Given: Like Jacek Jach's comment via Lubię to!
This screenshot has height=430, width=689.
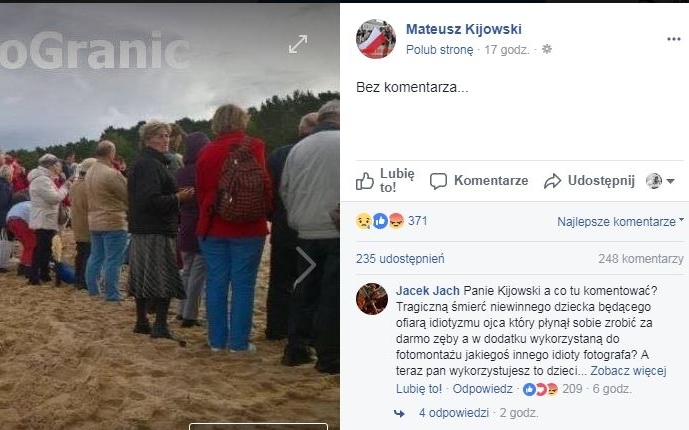Looking at the screenshot, I should [419, 389].
